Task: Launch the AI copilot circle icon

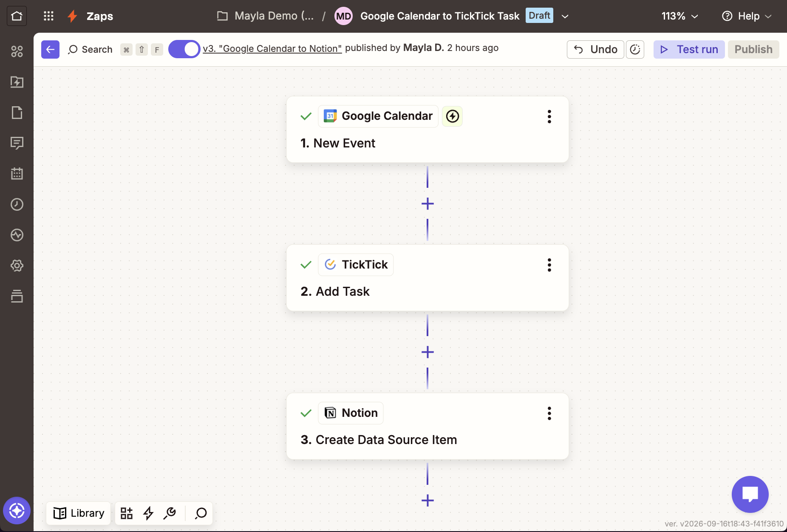Action: pyautogui.click(x=17, y=510)
